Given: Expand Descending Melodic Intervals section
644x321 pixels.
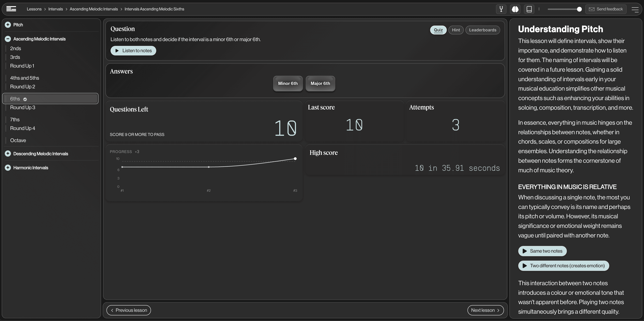Looking at the screenshot, I should pyautogui.click(x=8, y=153).
